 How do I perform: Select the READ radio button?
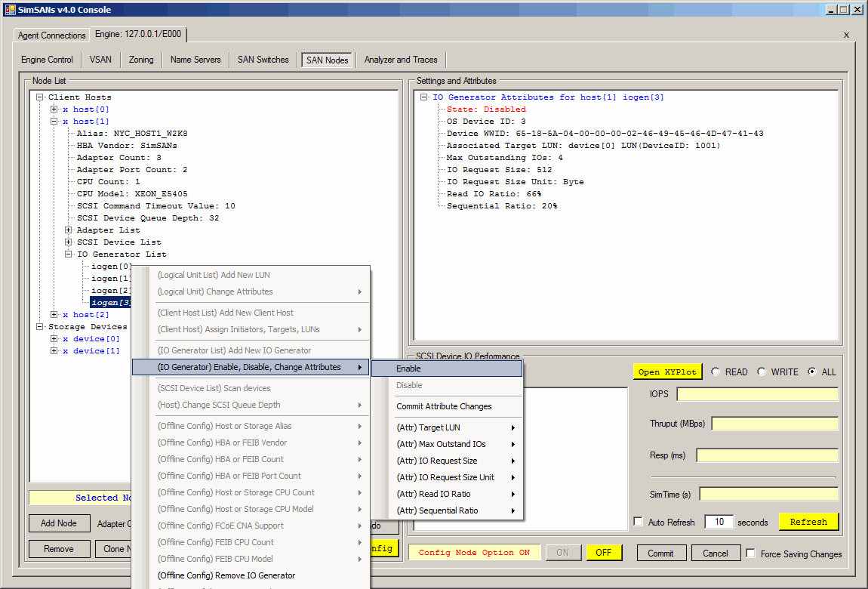coord(714,372)
